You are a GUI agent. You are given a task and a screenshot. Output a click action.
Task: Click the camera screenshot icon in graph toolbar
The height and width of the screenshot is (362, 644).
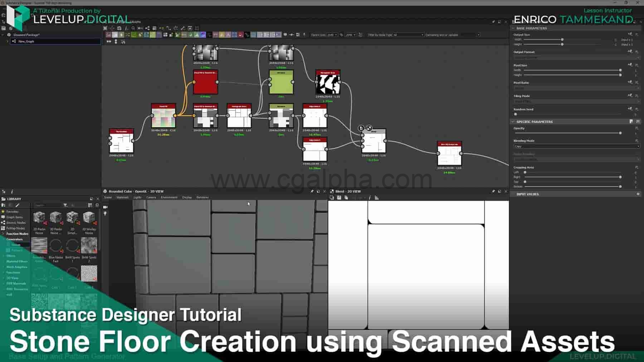point(119,28)
